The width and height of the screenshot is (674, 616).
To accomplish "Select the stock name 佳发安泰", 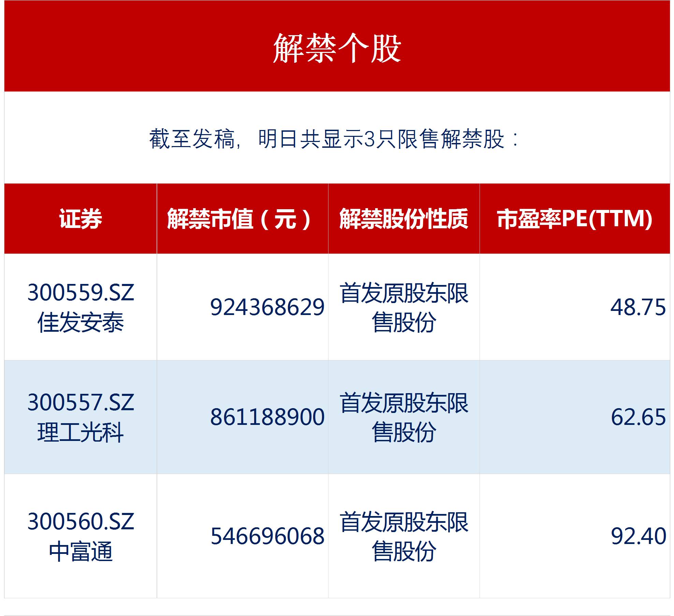I will click(x=80, y=323).
